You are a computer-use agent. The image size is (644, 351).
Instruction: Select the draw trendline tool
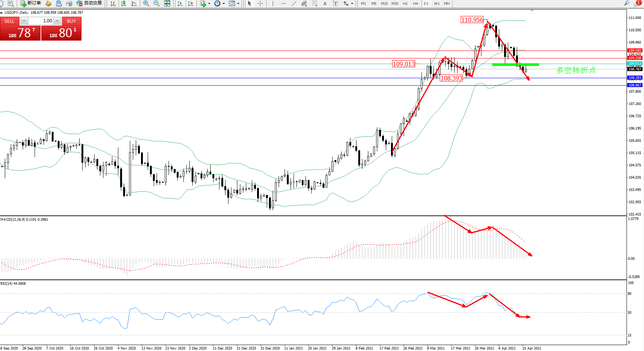pos(294,3)
